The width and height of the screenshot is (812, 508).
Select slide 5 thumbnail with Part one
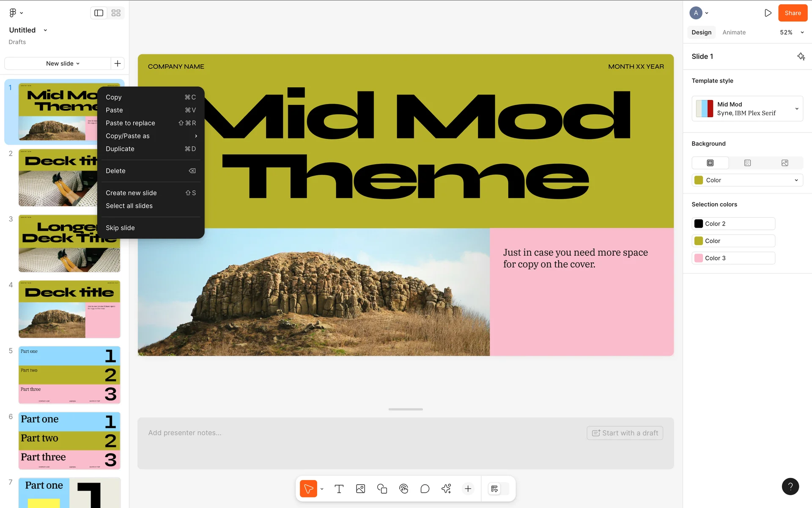pyautogui.click(x=69, y=375)
